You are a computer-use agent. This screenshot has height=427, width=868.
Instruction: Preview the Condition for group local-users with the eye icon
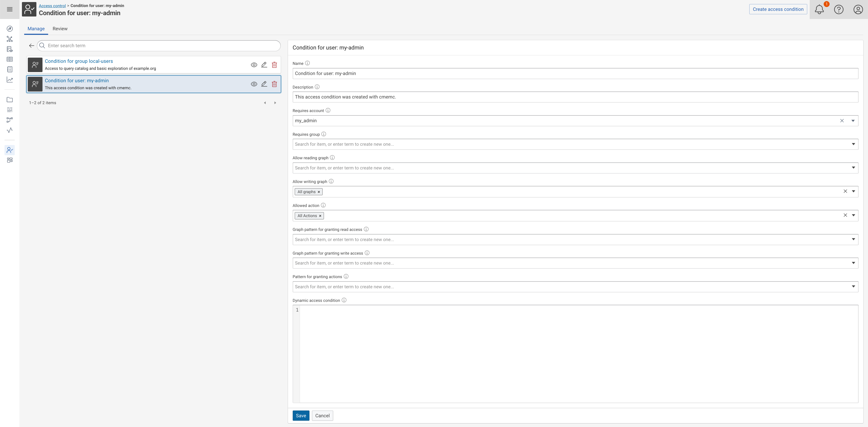254,65
